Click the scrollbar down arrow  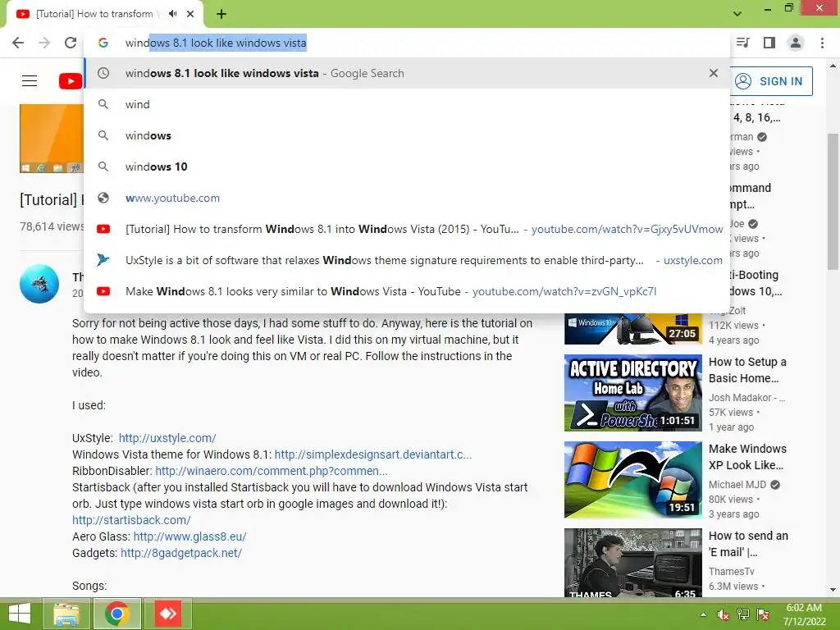click(x=833, y=590)
